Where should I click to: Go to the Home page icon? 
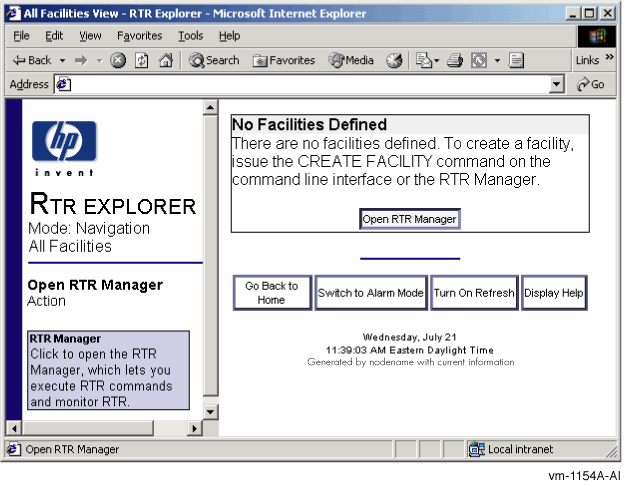(x=166, y=61)
